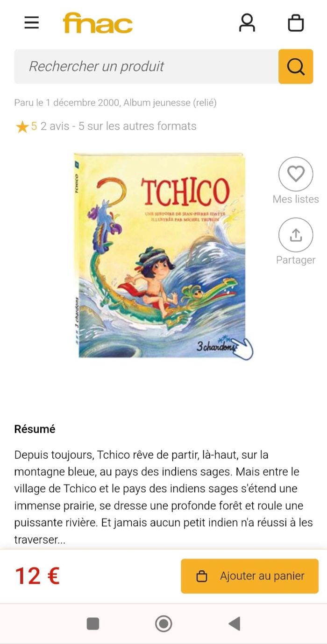
Task: Tap the Android home circle button
Action: (x=163, y=623)
